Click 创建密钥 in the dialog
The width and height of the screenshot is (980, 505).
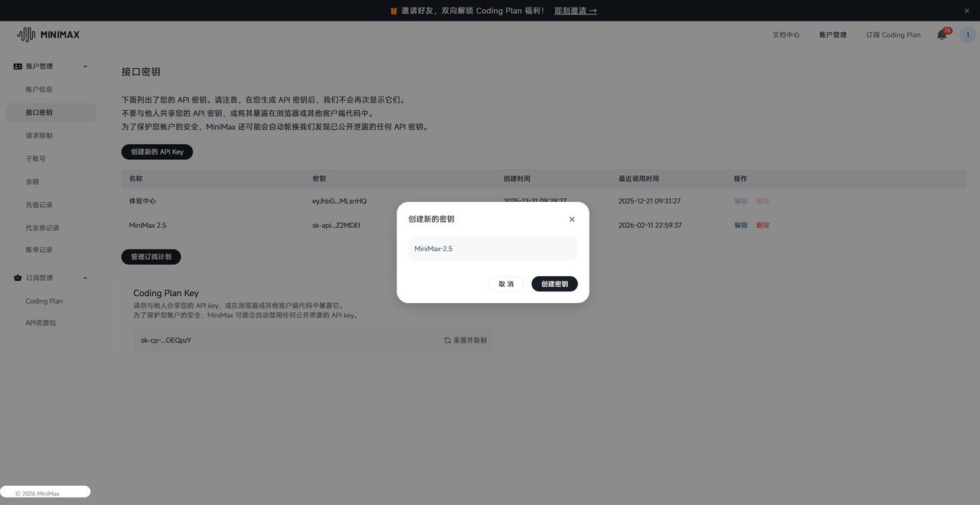(554, 284)
